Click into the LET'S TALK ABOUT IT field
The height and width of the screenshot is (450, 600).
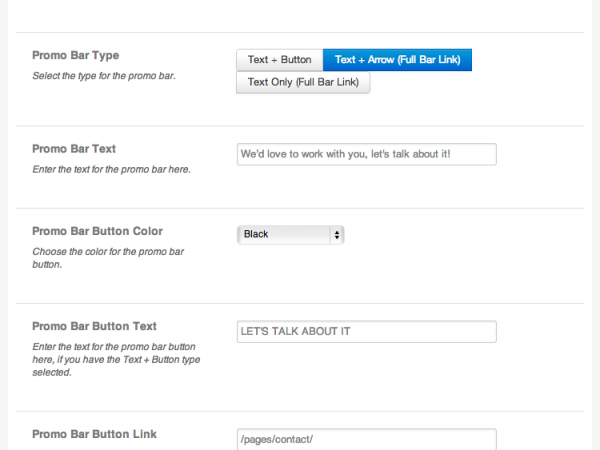(367, 331)
